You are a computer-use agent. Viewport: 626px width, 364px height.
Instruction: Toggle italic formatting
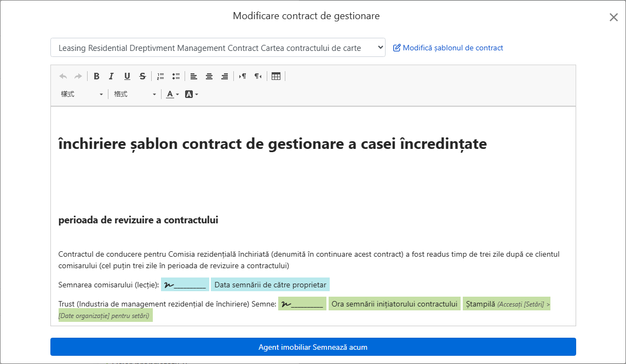111,76
